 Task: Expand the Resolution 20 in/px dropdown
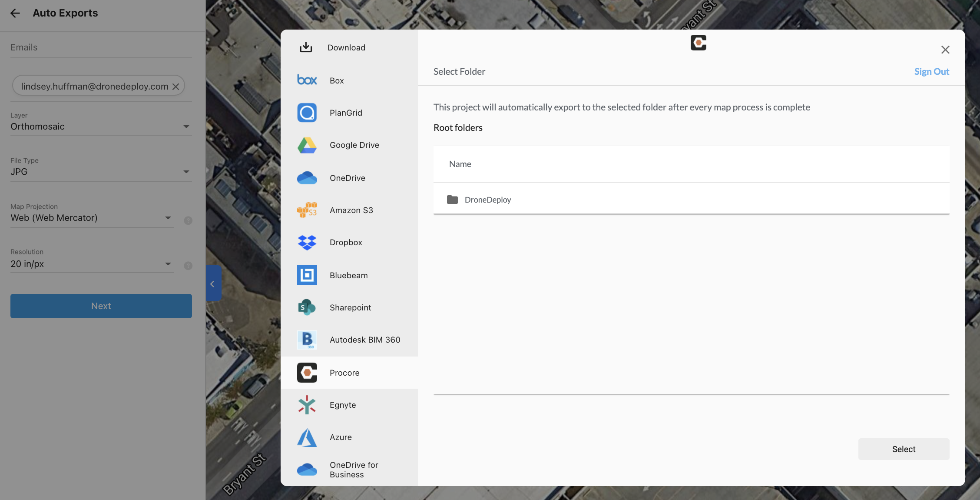click(92, 264)
